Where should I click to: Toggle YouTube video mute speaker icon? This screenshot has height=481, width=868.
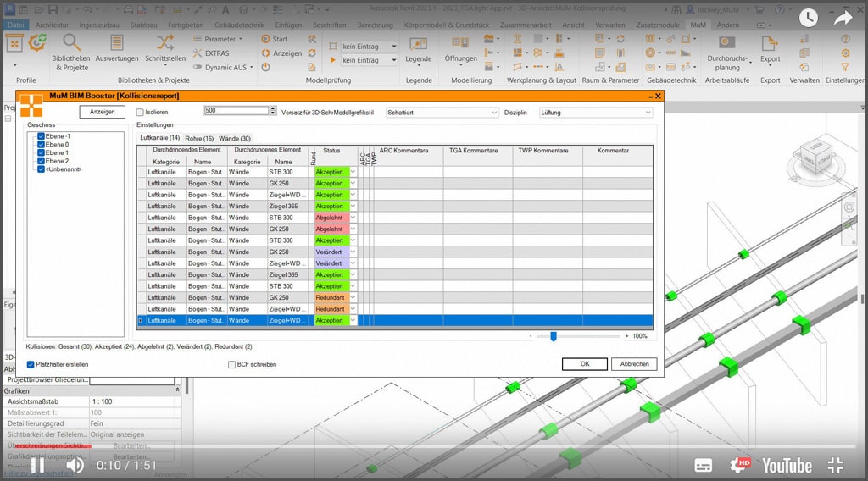[75, 465]
